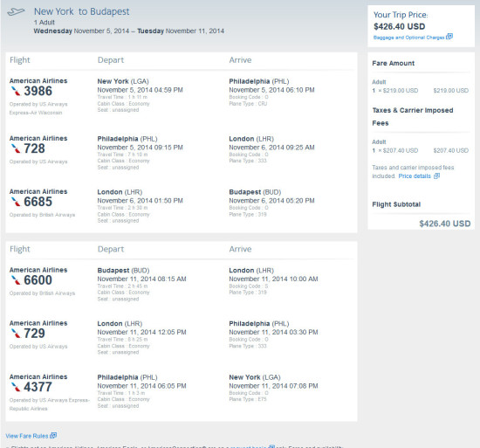Click Budapest (BUD) arrival airport
The width and height of the screenshot is (480, 448).
coord(255,192)
